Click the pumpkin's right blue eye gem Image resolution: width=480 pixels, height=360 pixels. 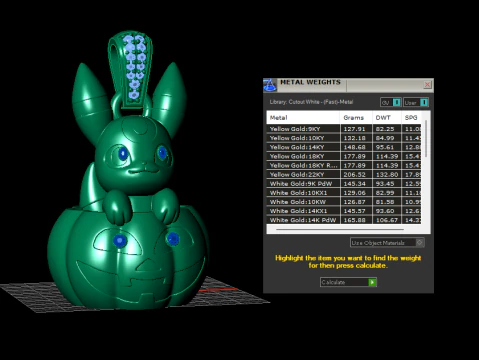173,239
